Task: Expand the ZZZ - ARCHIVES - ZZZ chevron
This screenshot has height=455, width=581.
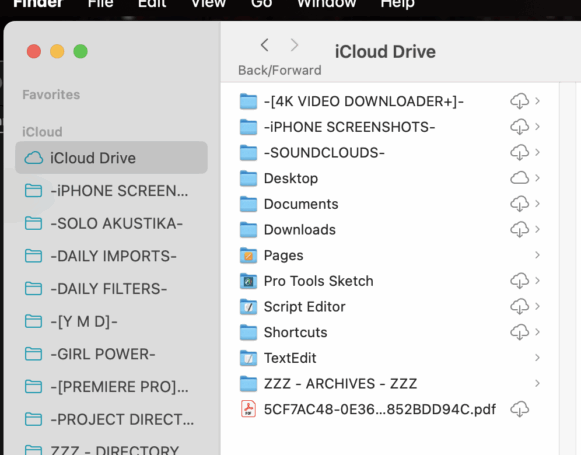Action: pos(537,383)
